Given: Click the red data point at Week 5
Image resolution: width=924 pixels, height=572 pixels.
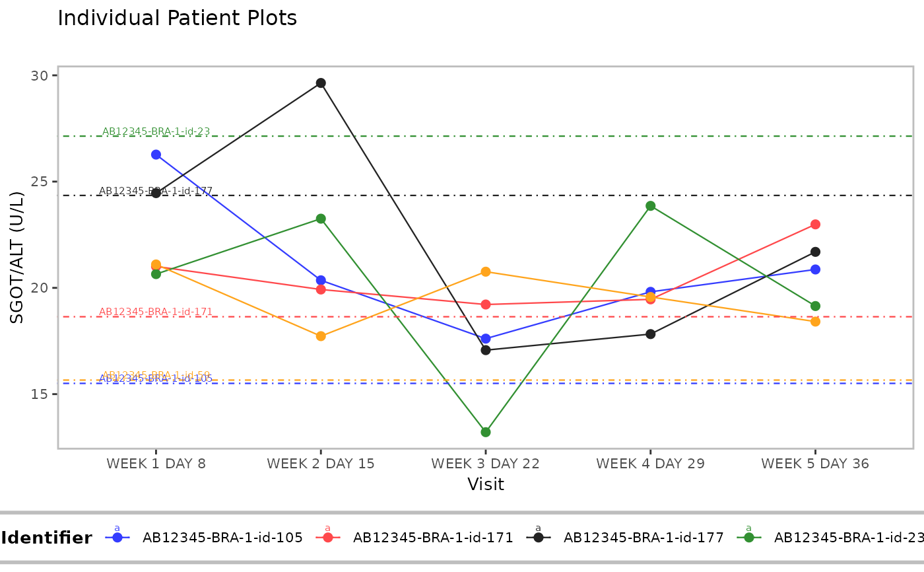Looking at the screenshot, I should (x=815, y=225).
